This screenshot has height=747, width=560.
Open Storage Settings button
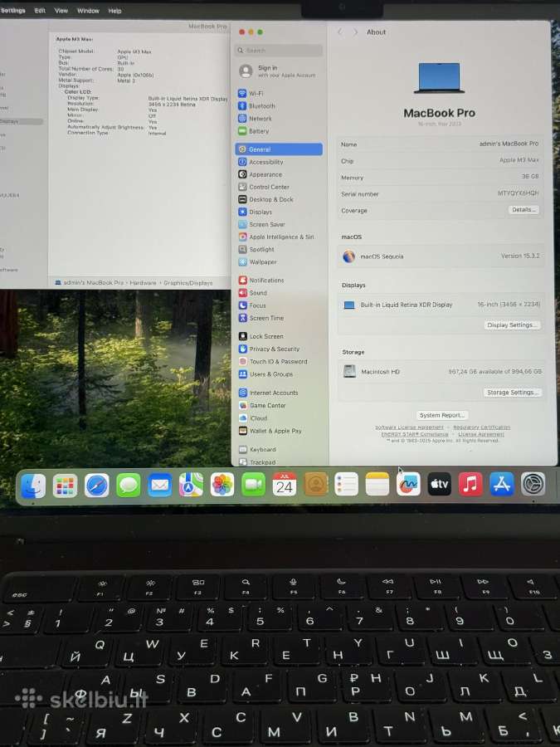point(513,392)
